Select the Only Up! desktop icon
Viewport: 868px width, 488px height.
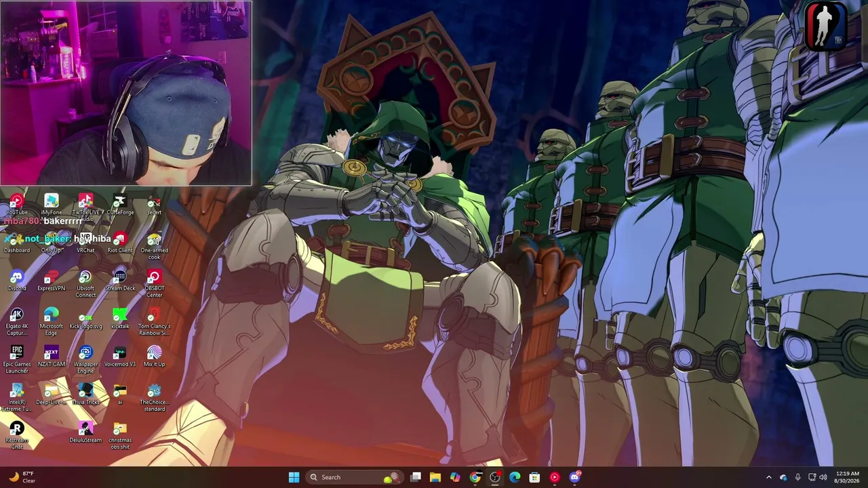(52, 243)
